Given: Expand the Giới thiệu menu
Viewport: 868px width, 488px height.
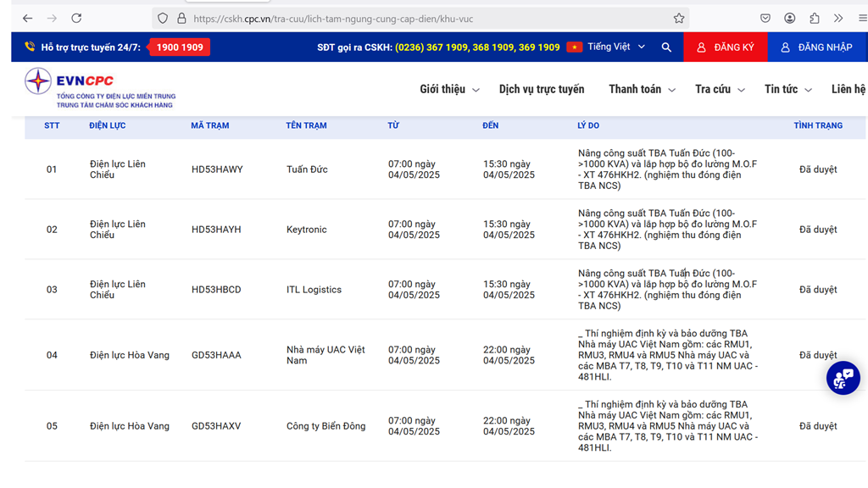Looking at the screenshot, I should coord(449,89).
